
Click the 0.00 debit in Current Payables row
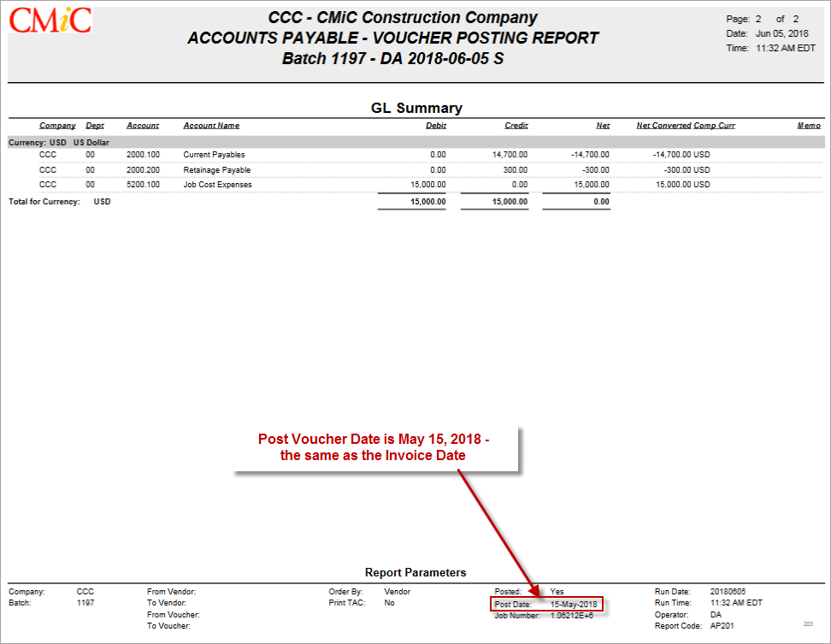pyautogui.click(x=438, y=155)
